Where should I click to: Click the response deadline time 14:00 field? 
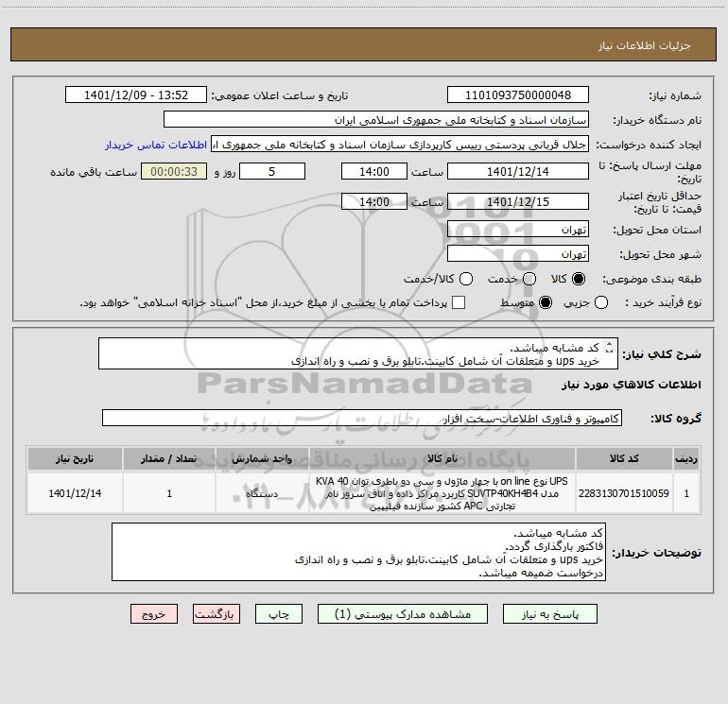374,171
